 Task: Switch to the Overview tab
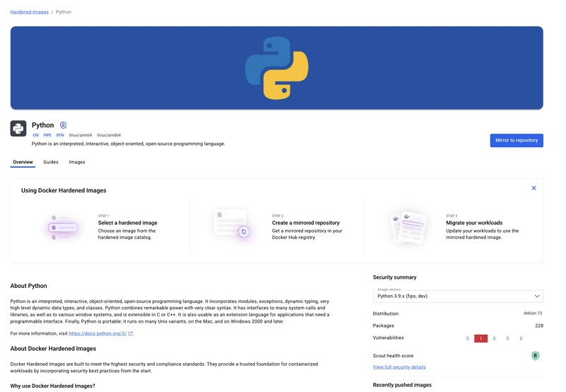point(23,162)
